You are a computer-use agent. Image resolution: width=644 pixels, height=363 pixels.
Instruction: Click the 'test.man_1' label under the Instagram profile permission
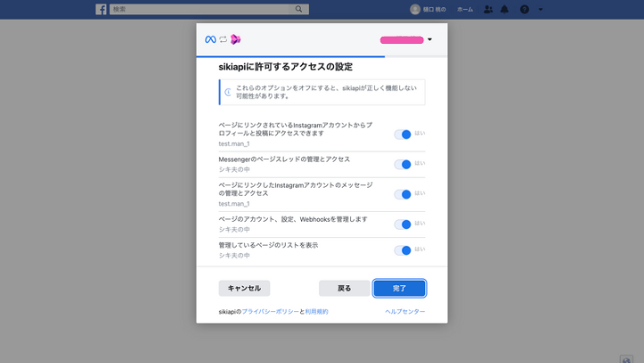[234, 144]
